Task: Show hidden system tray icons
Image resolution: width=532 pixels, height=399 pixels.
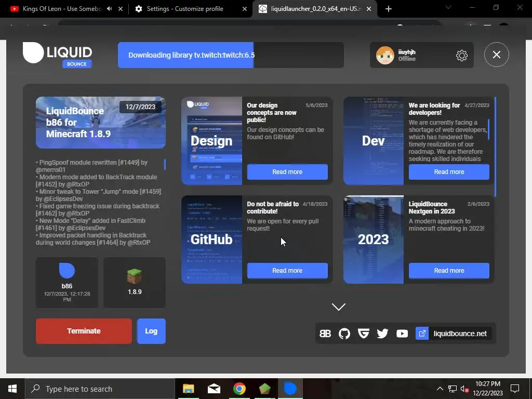Action: (440, 389)
